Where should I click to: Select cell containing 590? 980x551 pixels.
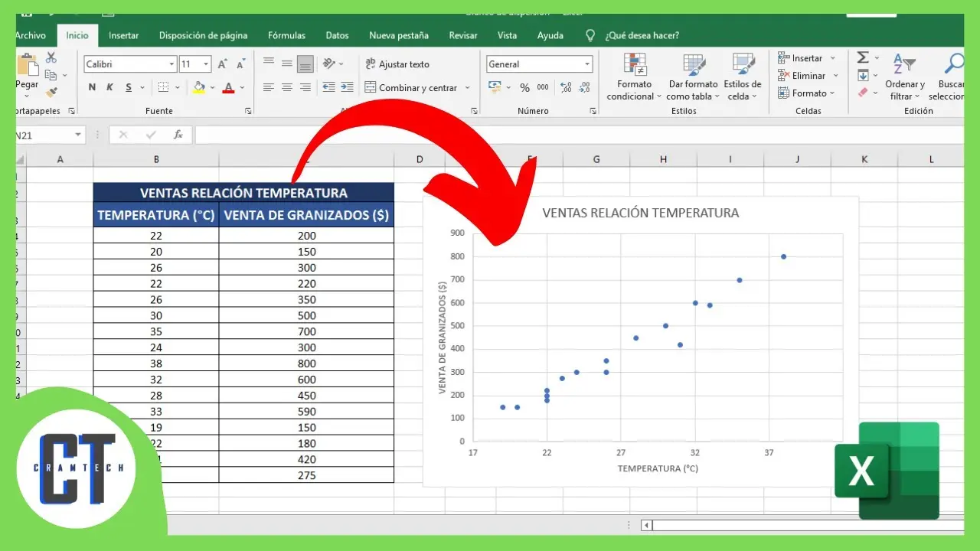pos(306,412)
